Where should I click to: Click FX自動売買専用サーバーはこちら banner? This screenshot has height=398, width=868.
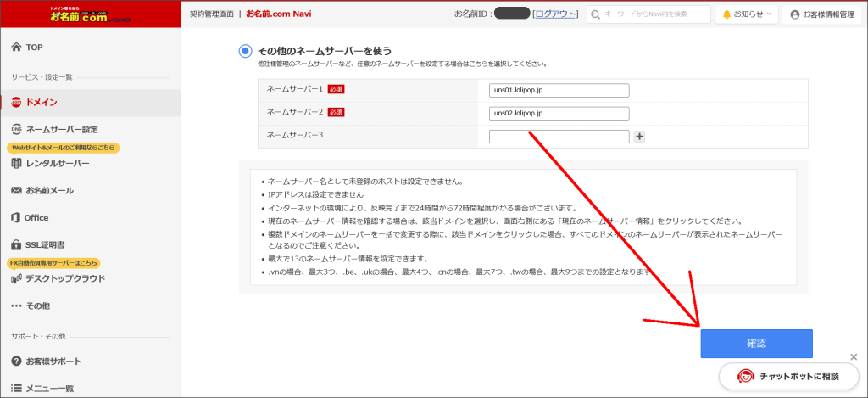tap(53, 263)
